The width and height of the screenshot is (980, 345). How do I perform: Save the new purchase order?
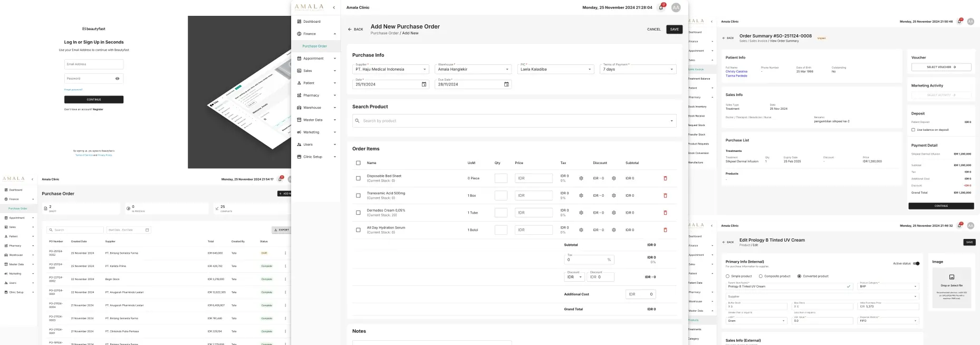674,30
